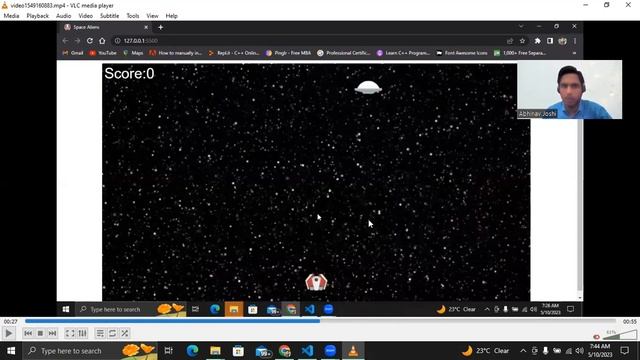Open the bottom taskbar Action Center notifications
This screenshot has height=360, width=640.
point(624,351)
